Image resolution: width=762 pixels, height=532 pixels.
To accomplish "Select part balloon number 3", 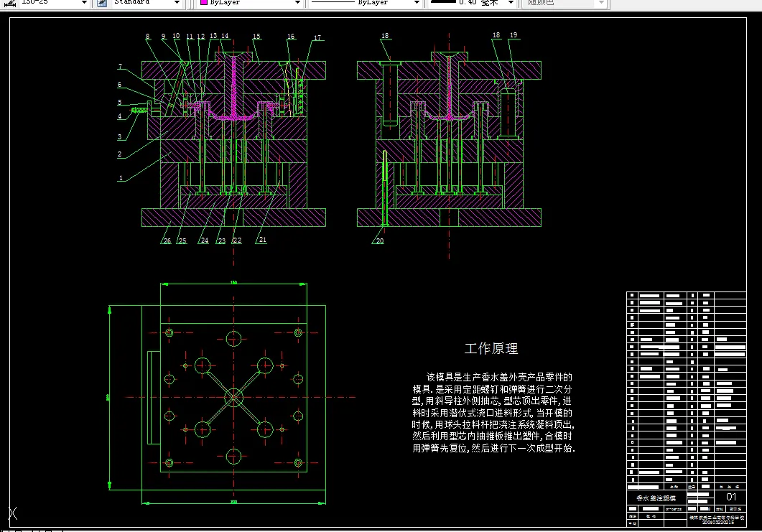I will [x=119, y=137].
